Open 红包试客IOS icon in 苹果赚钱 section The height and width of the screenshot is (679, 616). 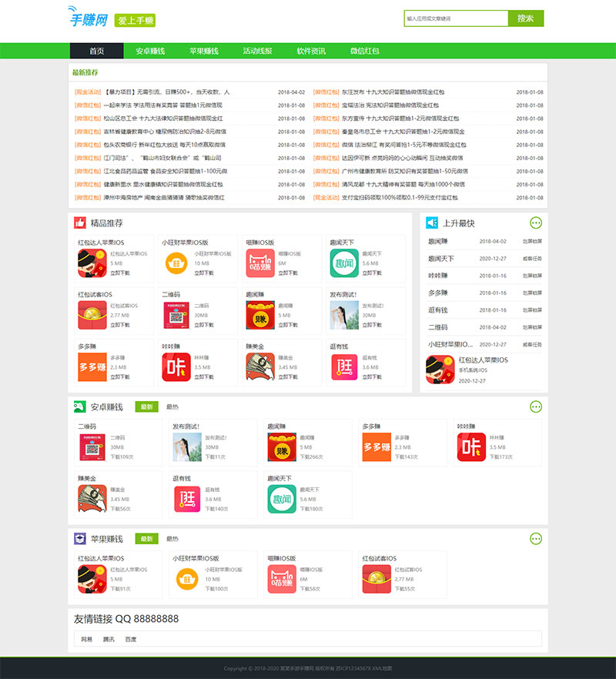(377, 579)
